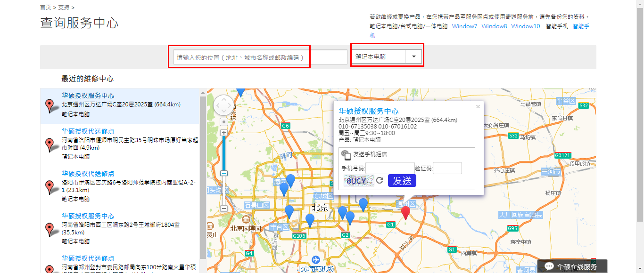The width and height of the screenshot is (644, 273).
Task: Click the product dropdown arrow button
Action: (x=414, y=56)
